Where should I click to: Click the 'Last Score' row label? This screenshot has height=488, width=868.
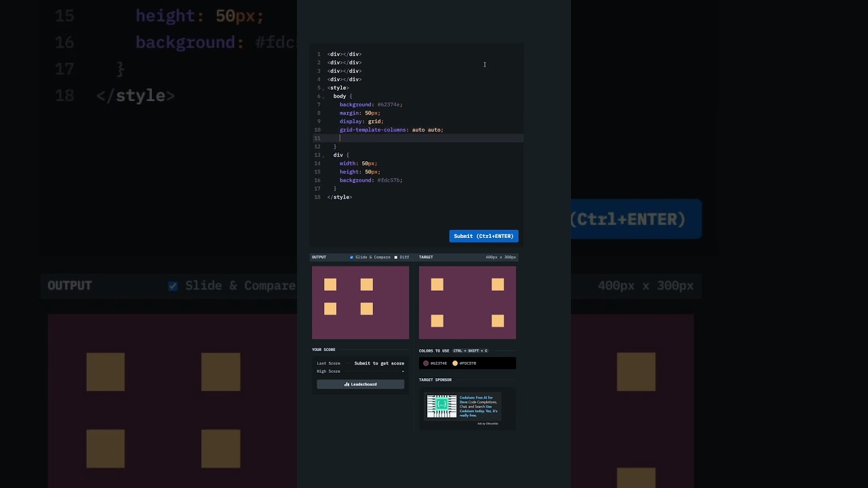coord(328,363)
